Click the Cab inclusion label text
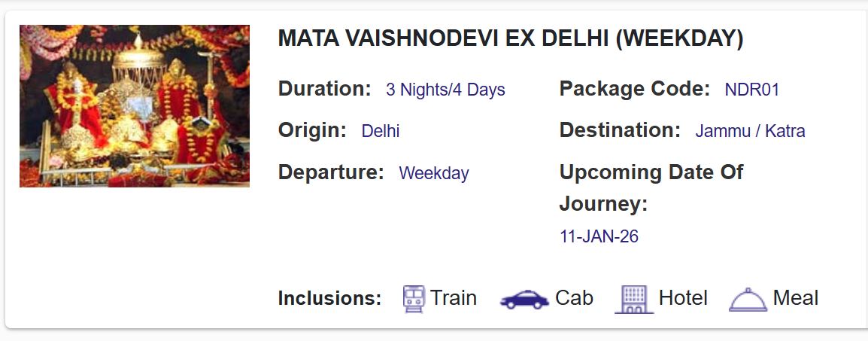Viewport: 868px width, 341px height. [574, 298]
